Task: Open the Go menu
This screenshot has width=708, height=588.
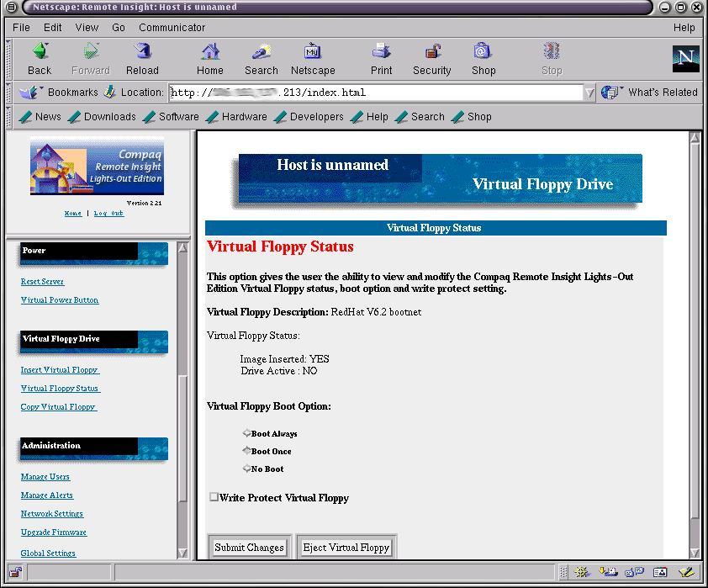Action: (118, 27)
